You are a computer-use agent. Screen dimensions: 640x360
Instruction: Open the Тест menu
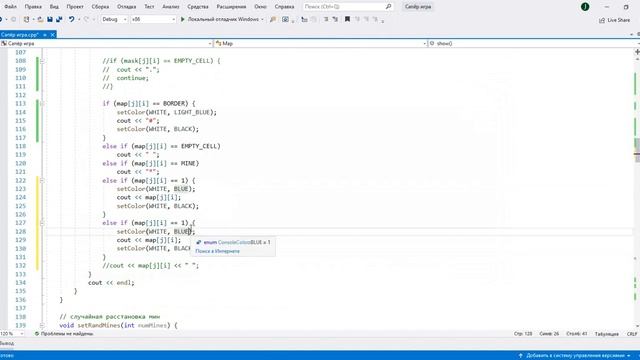tap(149, 7)
